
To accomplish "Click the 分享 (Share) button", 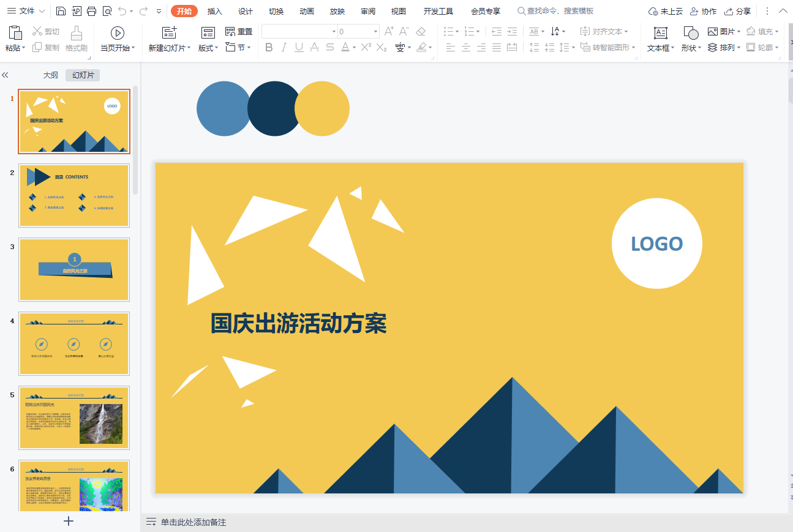I will click(x=737, y=11).
